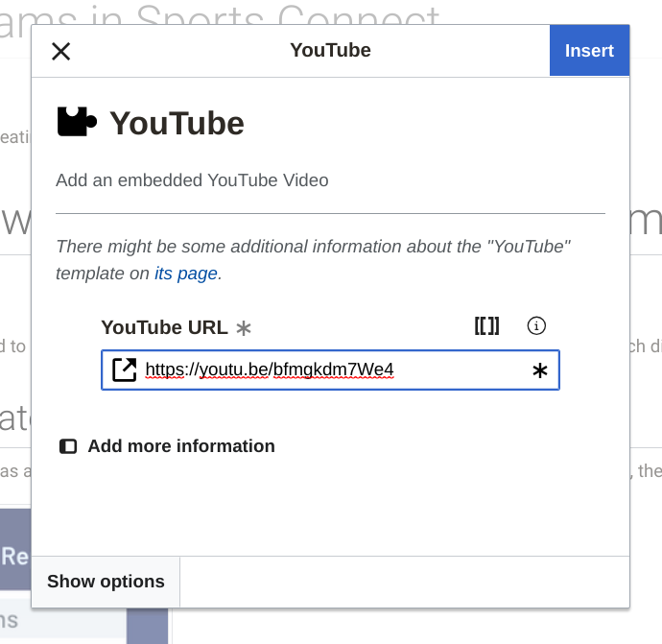Click 'Add an embedded YouTube Video' description
662x644 pixels.
pos(192,180)
